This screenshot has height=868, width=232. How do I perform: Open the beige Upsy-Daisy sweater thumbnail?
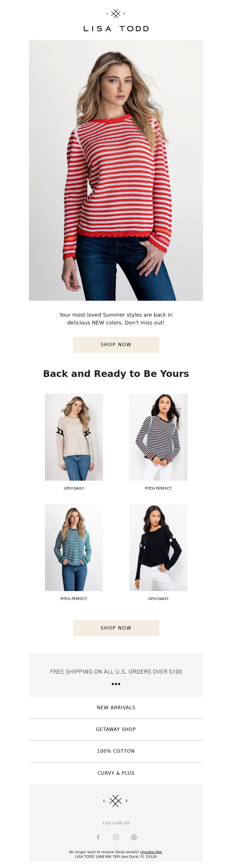[x=74, y=437]
